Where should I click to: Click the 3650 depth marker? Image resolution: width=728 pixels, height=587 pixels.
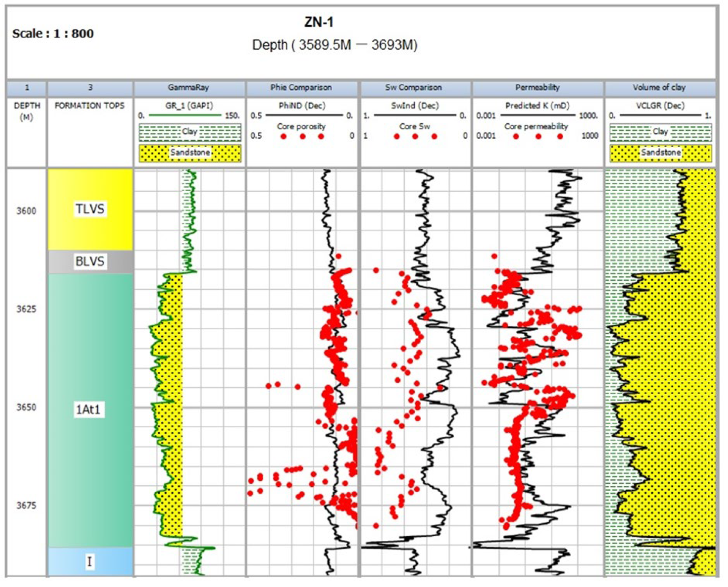pos(26,407)
